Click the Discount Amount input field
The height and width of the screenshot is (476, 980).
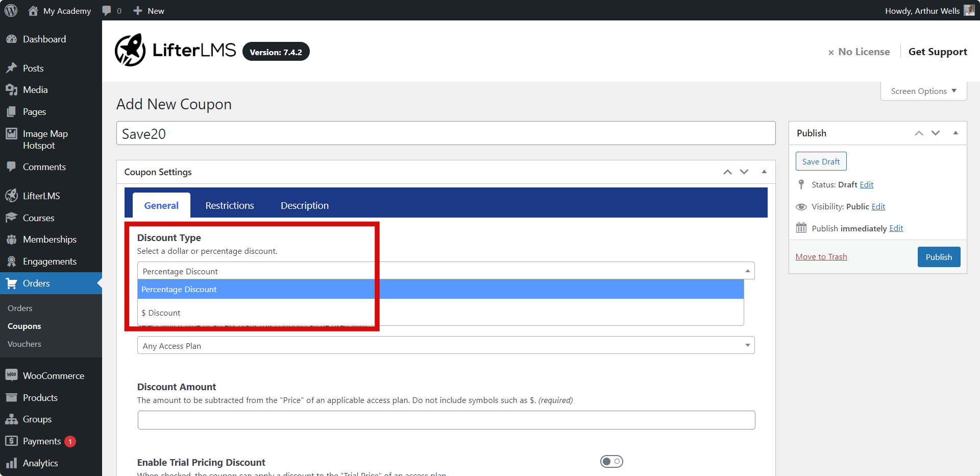[x=446, y=420]
